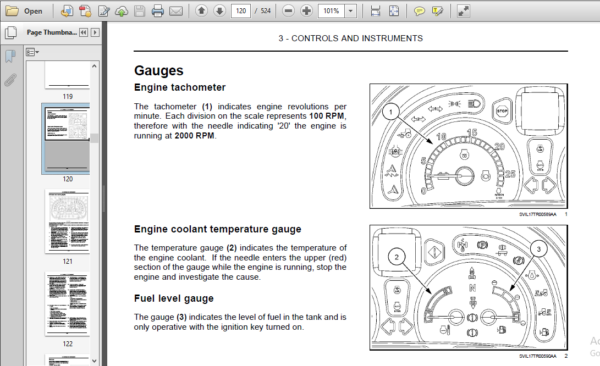Go to next page with down arrow
This screenshot has width=600, height=366.
(219, 11)
